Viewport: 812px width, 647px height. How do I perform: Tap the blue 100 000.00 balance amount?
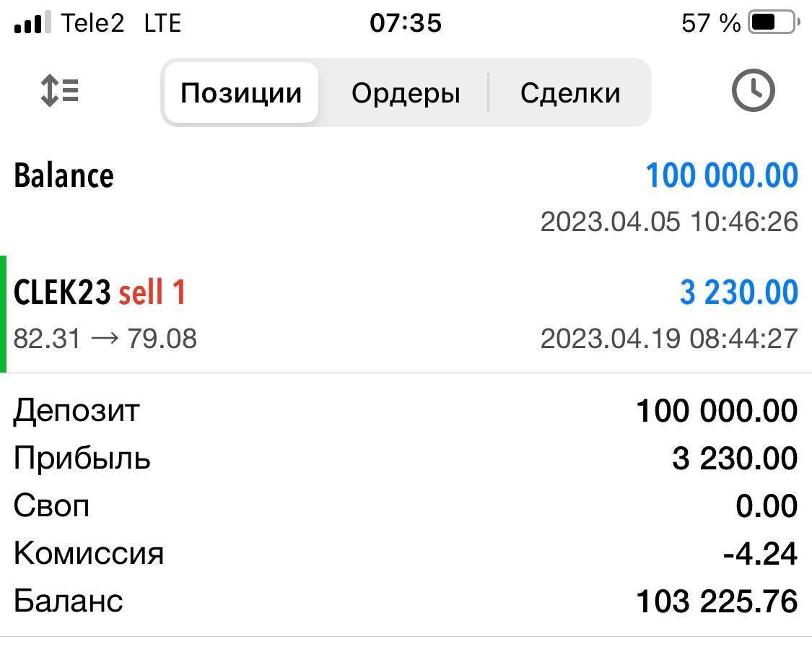tap(721, 176)
